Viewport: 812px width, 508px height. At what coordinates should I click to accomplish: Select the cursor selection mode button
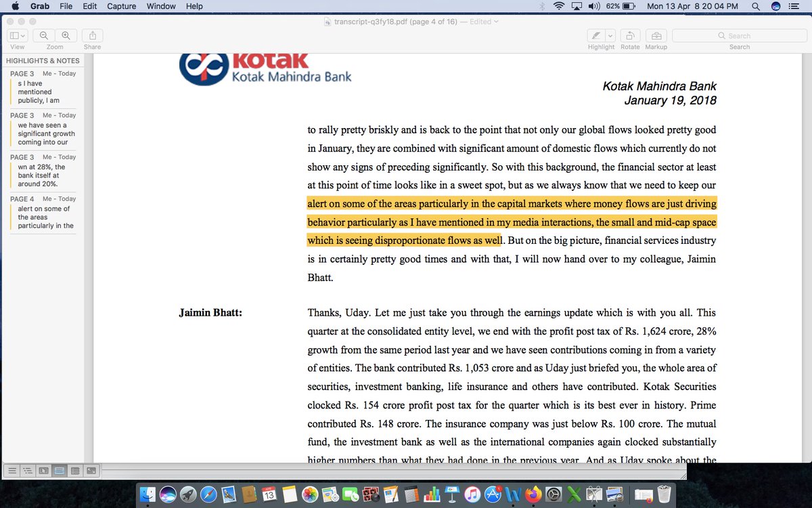click(x=43, y=469)
